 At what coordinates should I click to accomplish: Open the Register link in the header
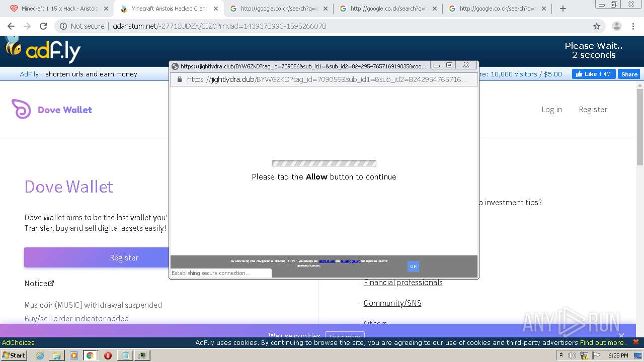coord(593,109)
